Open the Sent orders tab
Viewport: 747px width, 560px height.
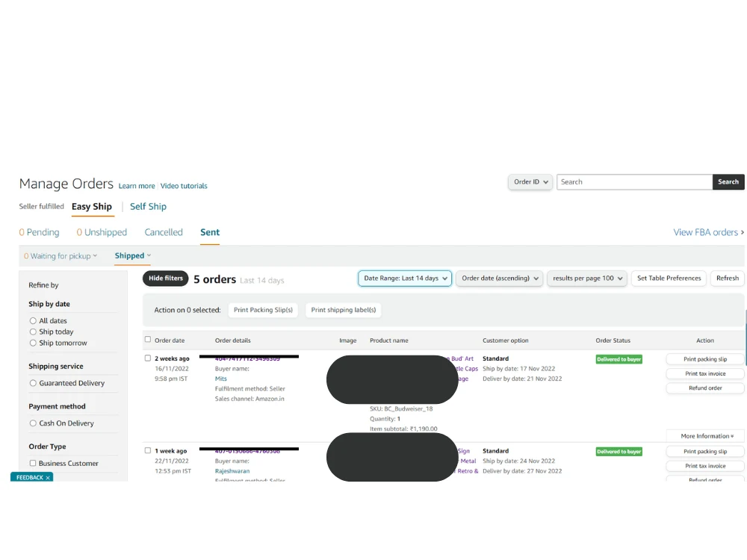(x=210, y=232)
